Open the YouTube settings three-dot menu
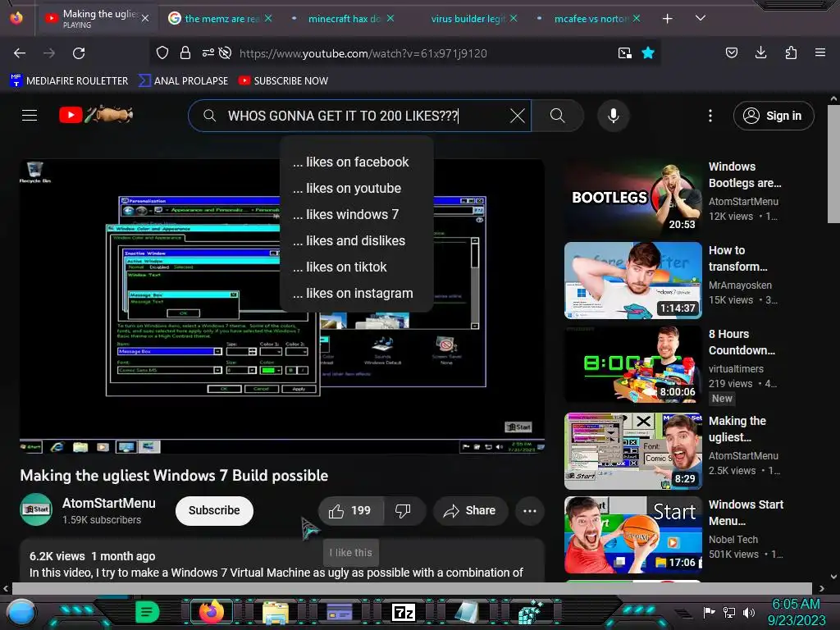This screenshot has height=630, width=840. click(710, 116)
